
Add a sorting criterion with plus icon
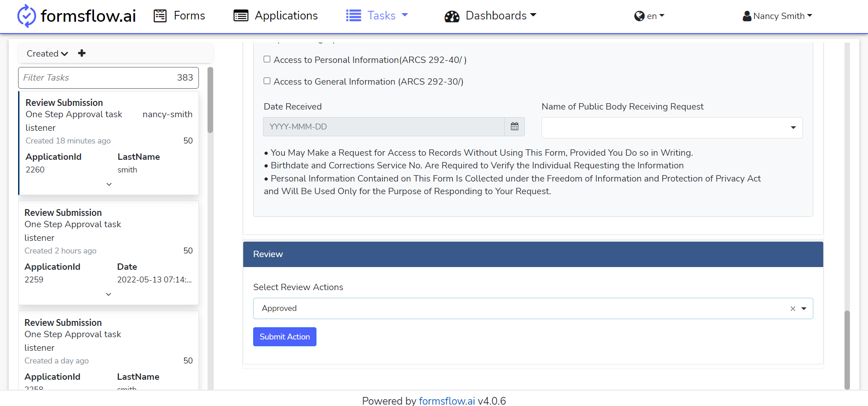click(x=82, y=53)
